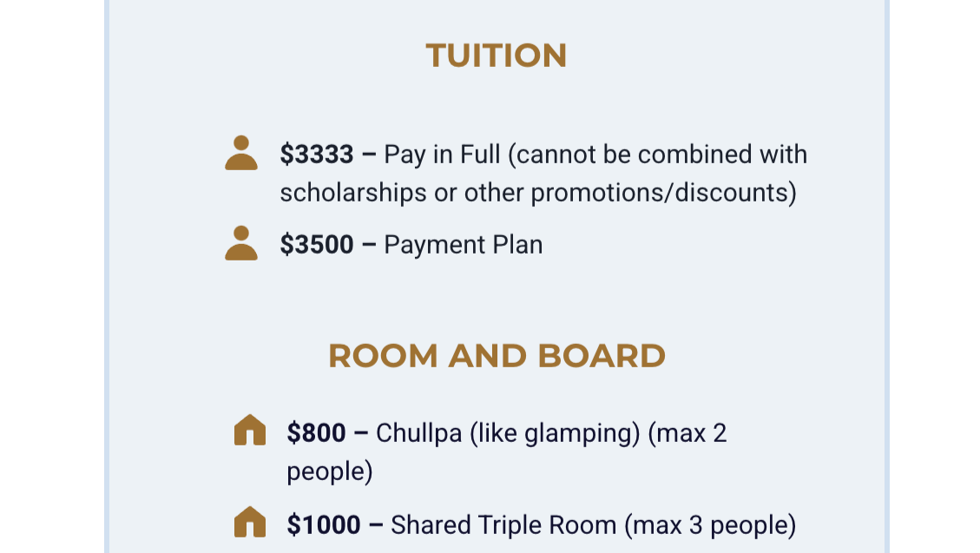Click the house icon beside $800

point(250,431)
